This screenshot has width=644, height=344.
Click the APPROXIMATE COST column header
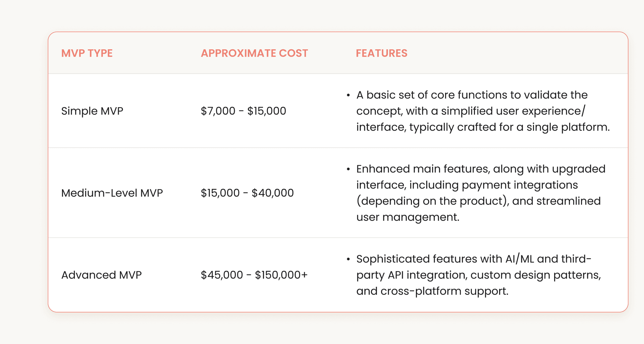point(254,53)
